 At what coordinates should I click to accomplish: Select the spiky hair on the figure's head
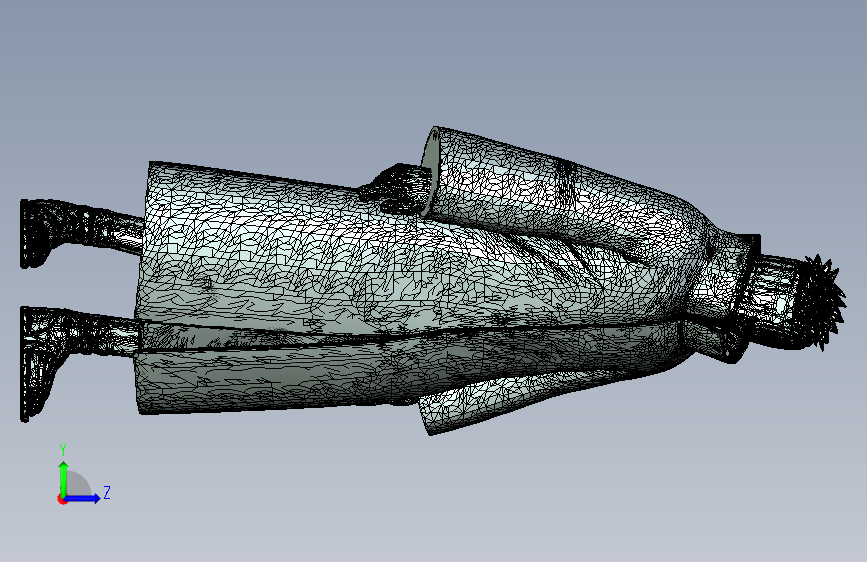pyautogui.click(x=821, y=301)
